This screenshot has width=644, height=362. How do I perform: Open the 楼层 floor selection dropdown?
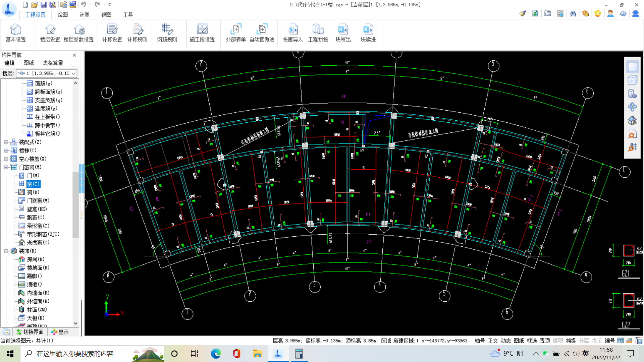tap(73, 73)
